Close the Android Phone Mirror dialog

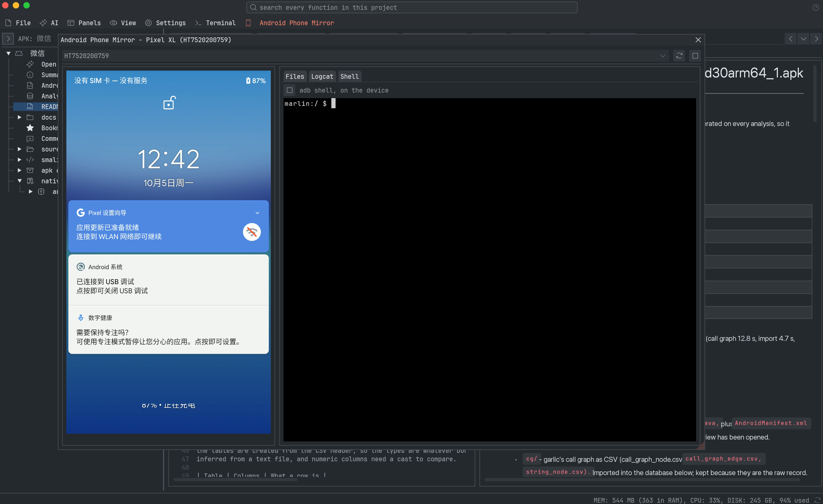point(698,40)
